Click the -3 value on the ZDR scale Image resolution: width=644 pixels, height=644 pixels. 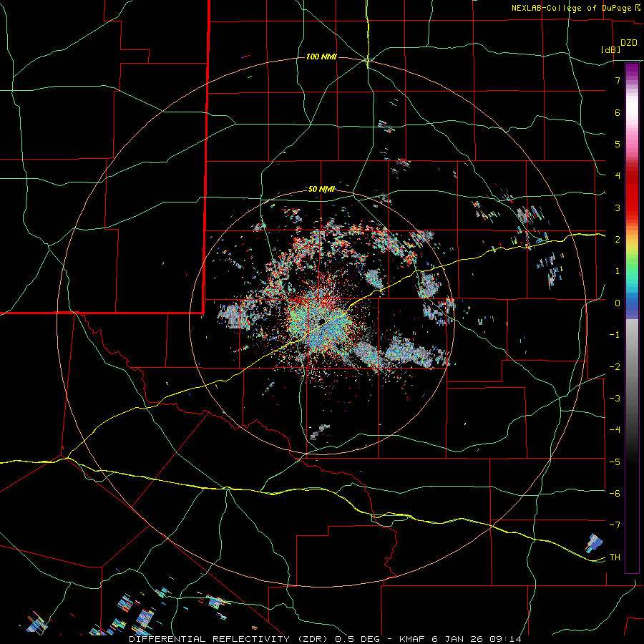tap(615, 398)
